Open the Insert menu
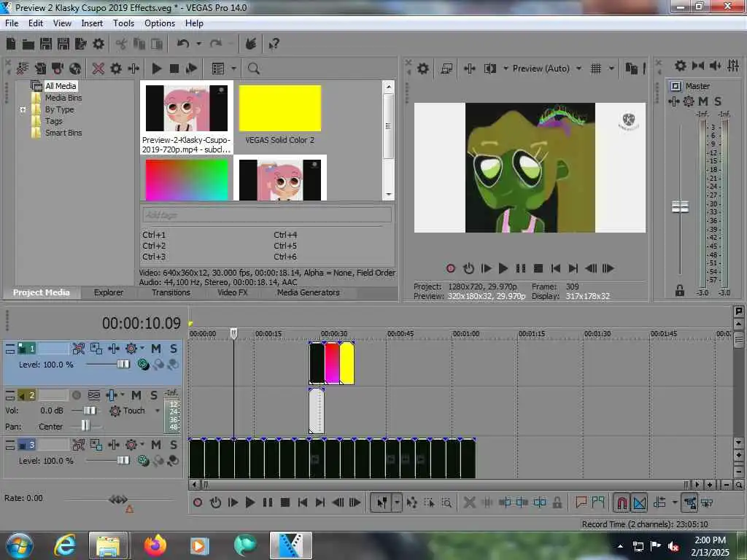This screenshot has width=747, height=560. 92,23
